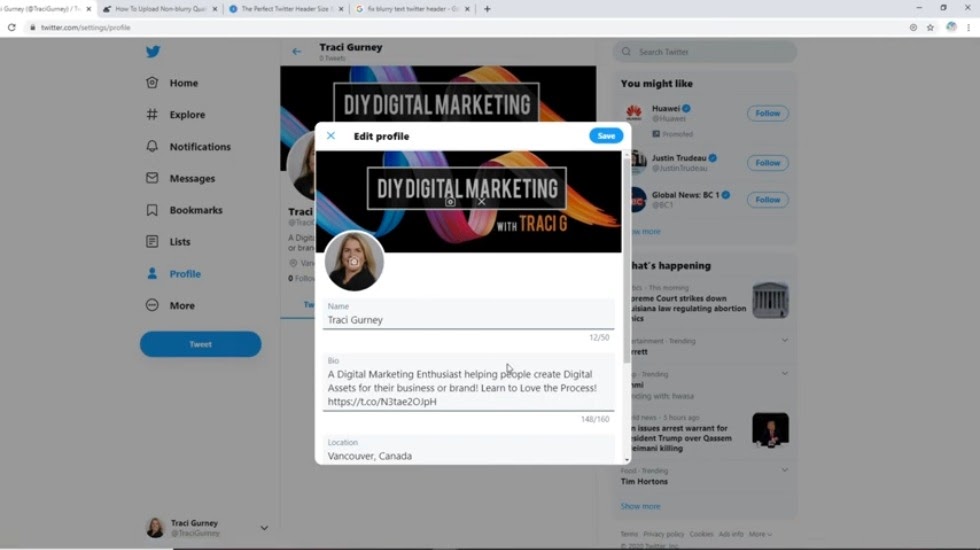This screenshot has height=550, width=980.
Task: Expand the chevron on the Tim Hortons trend
Action: 785,469
